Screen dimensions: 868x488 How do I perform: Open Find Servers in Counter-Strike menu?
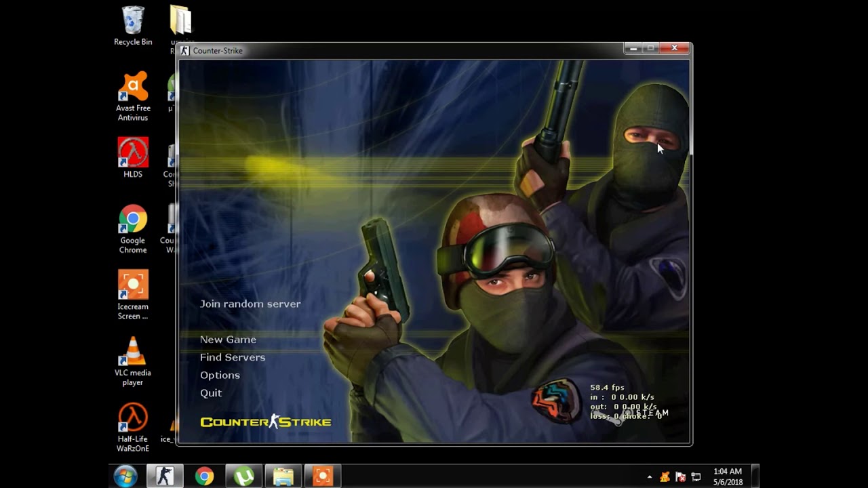click(x=233, y=357)
